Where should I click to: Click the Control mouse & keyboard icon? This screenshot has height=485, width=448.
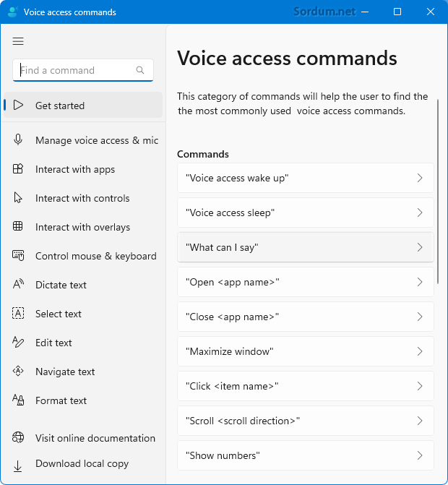18,256
